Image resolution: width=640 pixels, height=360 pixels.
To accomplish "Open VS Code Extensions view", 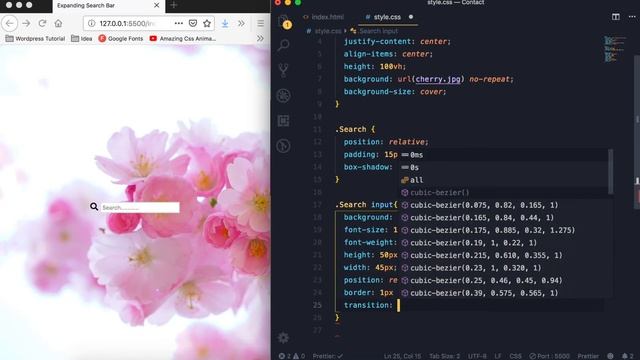I will (x=283, y=121).
